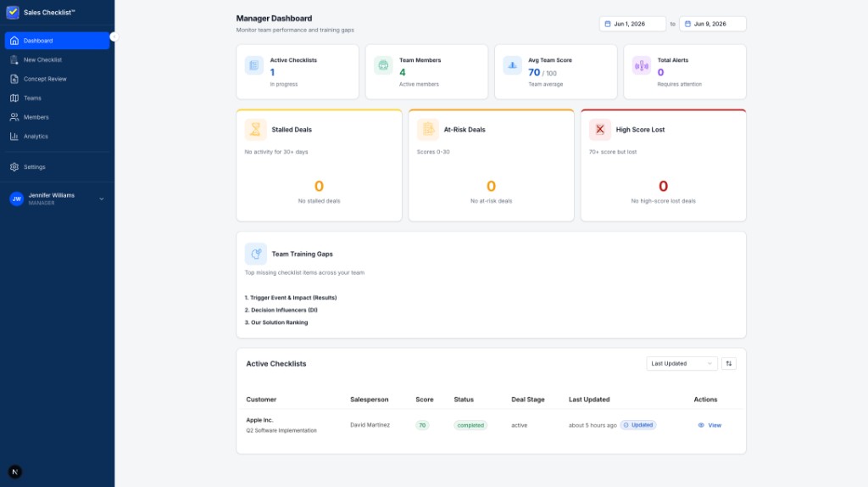The height and width of the screenshot is (487, 868).
Task: Click the calendar icon in start date
Action: coord(607,24)
